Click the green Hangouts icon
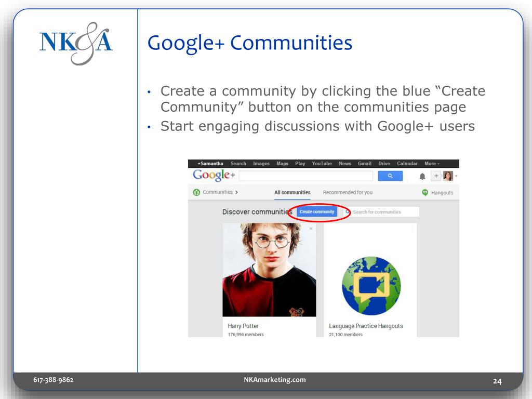This screenshot has height=399, width=532. tap(425, 192)
